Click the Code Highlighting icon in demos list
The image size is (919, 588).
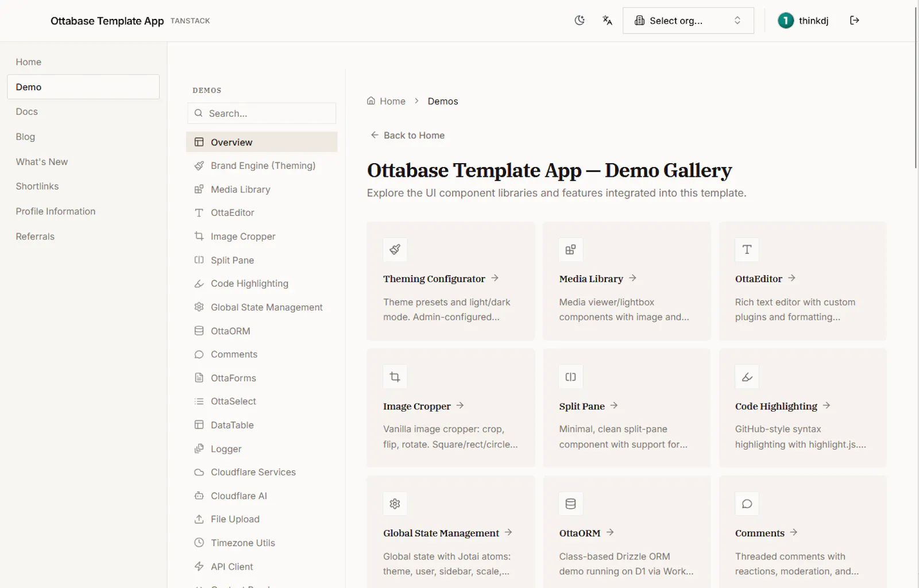[x=199, y=284]
